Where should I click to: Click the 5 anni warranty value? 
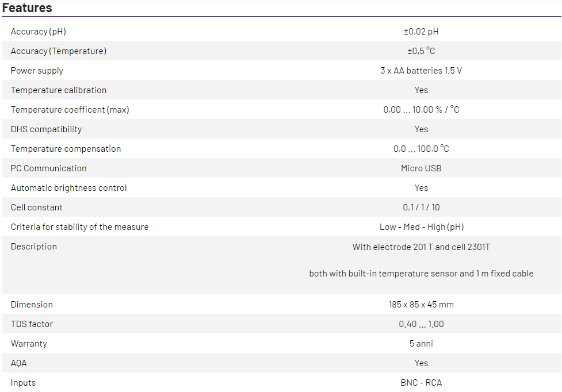pyautogui.click(x=421, y=344)
